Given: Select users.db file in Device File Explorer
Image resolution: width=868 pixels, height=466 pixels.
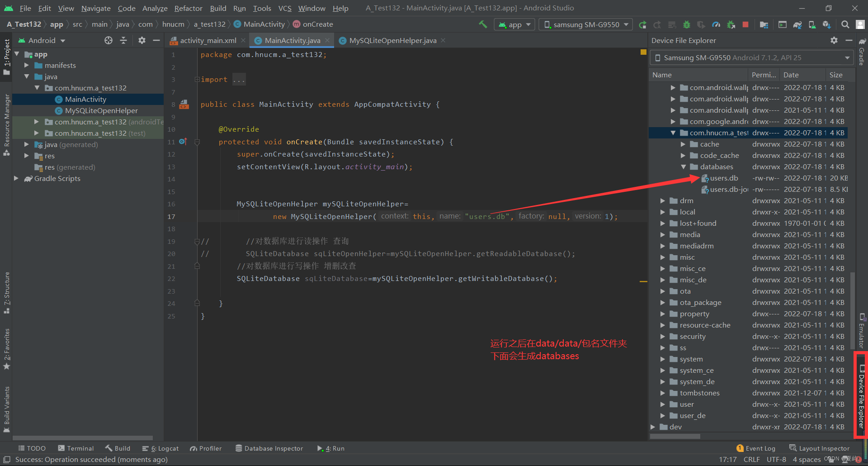Looking at the screenshot, I should pyautogui.click(x=724, y=178).
